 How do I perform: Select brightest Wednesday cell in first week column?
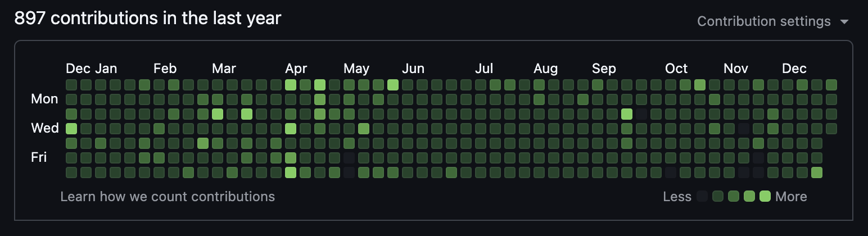pos(71,129)
